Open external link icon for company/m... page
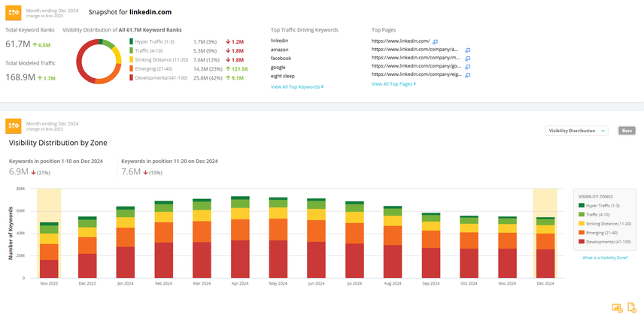644x317 pixels. tap(467, 59)
